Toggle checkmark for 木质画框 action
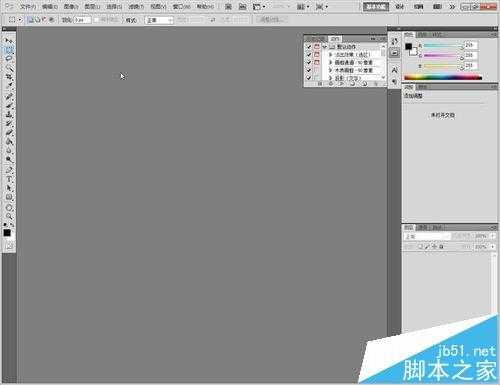Image resolution: width=500 pixels, height=385 pixels. (309, 70)
